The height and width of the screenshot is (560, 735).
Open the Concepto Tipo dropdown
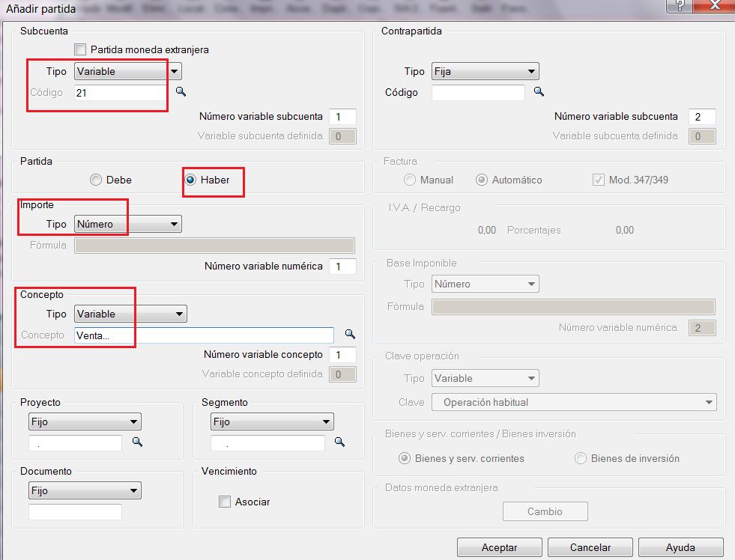tap(130, 314)
